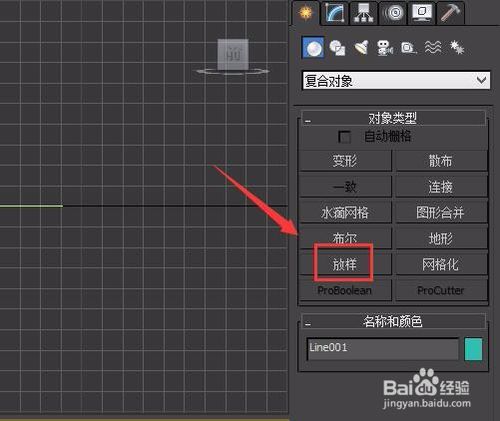Click the 地形 button

click(x=441, y=238)
